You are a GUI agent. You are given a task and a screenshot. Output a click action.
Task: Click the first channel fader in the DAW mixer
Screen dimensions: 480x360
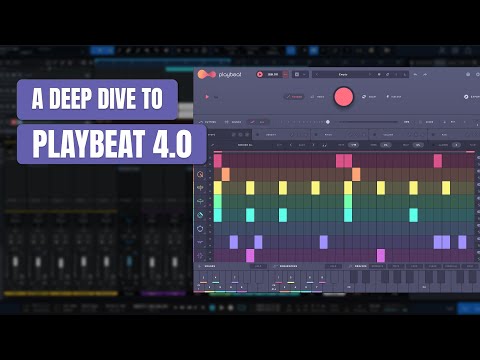[x=15, y=261]
